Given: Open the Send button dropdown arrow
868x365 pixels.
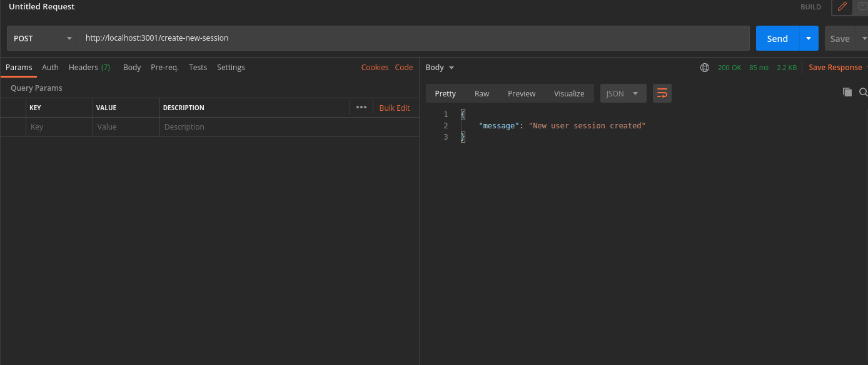Looking at the screenshot, I should pyautogui.click(x=809, y=38).
